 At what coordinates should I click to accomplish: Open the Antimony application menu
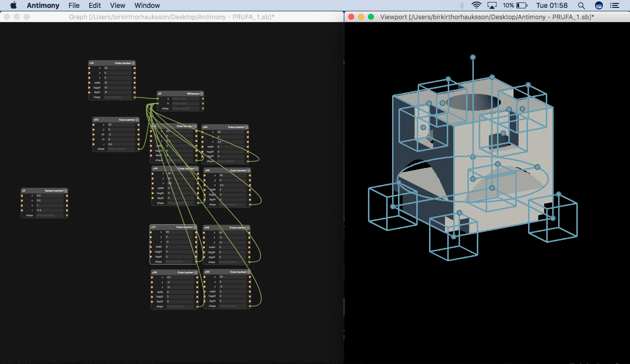(43, 5)
